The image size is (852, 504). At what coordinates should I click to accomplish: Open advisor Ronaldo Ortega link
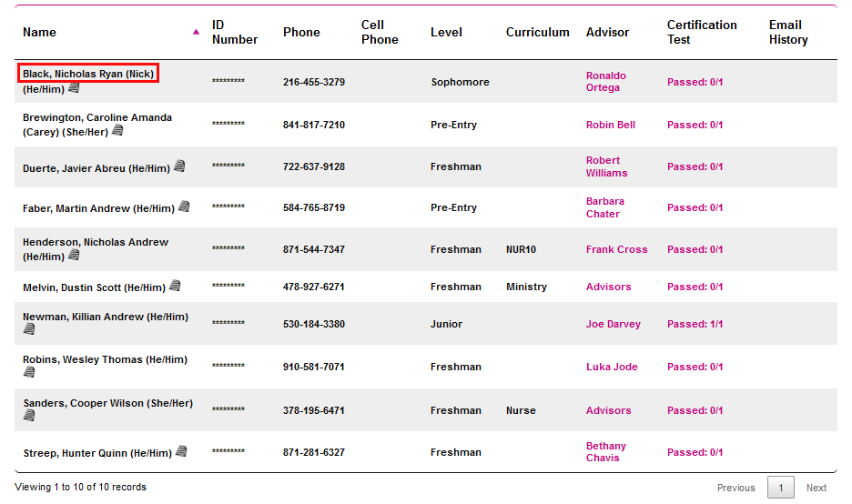[x=605, y=82]
